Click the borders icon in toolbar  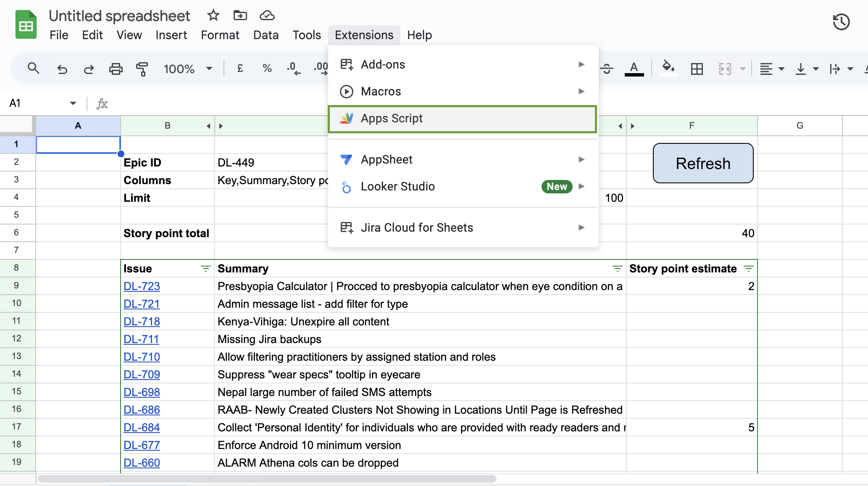click(x=697, y=67)
